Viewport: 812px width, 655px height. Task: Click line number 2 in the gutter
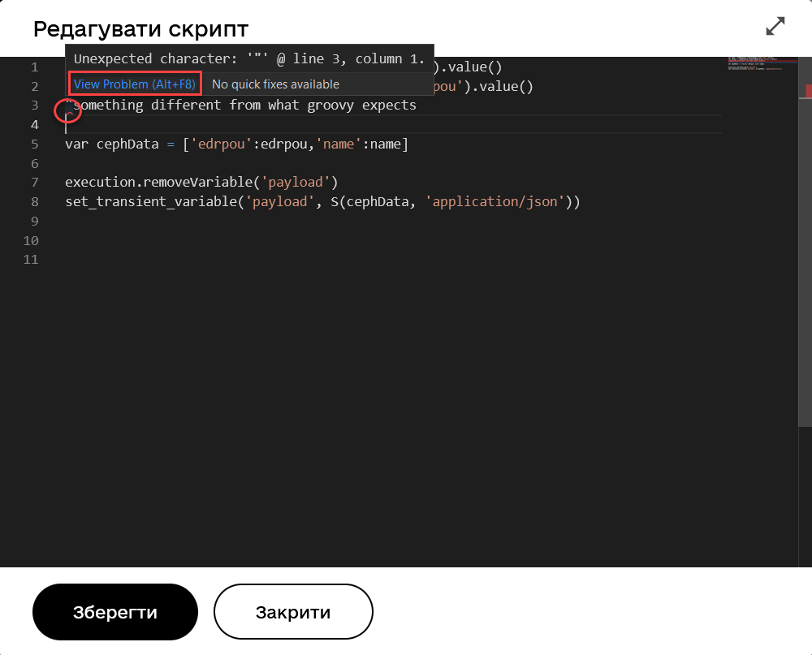[x=35, y=86]
